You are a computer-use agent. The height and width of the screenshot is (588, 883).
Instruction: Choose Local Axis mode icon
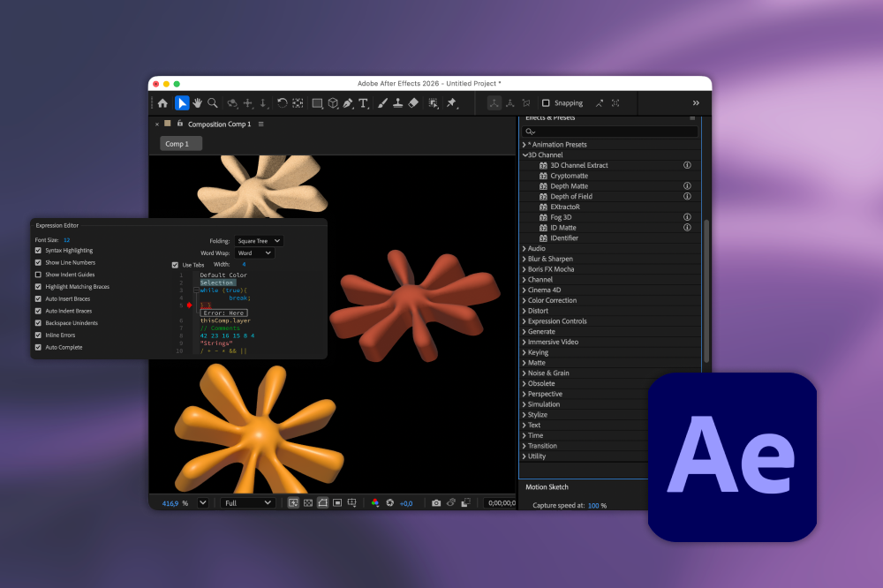point(494,103)
